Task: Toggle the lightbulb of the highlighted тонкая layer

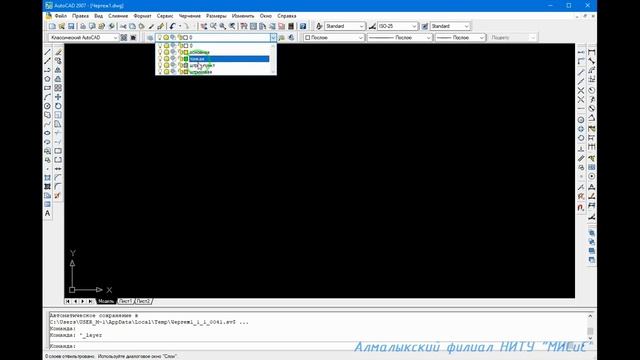Action: point(160,59)
